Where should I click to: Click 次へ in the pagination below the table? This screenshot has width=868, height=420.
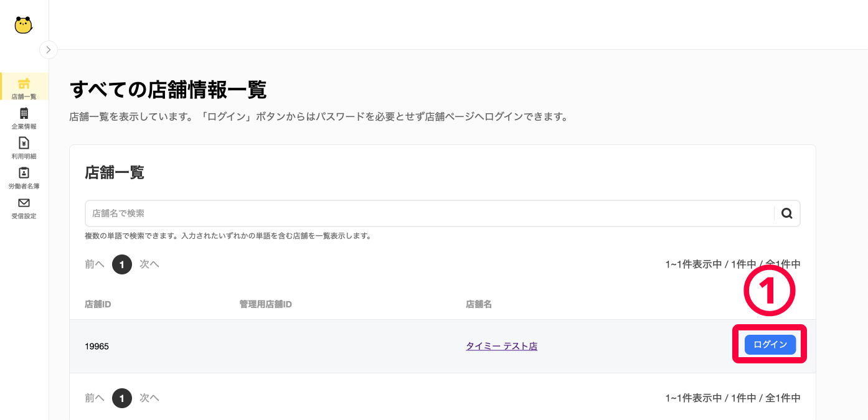[x=149, y=398]
